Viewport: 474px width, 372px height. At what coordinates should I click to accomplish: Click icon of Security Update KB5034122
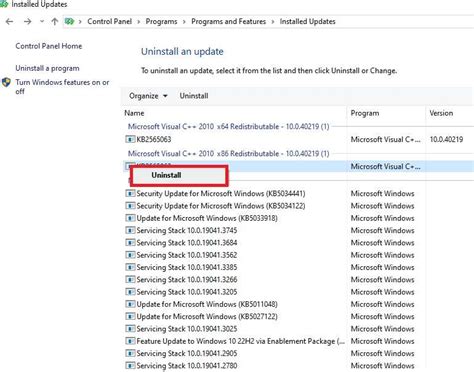coord(130,206)
